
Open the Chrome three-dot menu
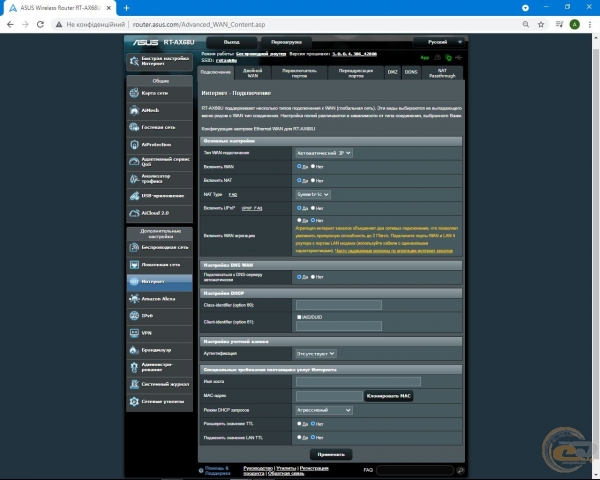(x=590, y=24)
